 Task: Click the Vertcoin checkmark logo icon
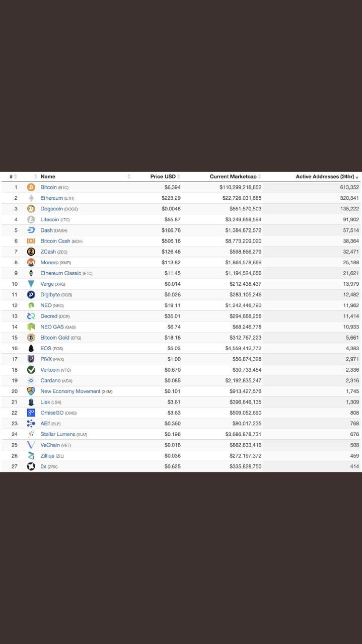click(x=31, y=370)
